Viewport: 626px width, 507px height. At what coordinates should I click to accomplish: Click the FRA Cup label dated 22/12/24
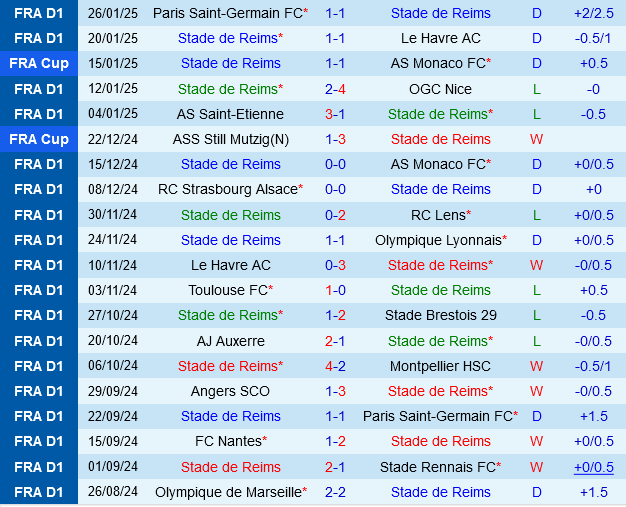tap(39, 139)
